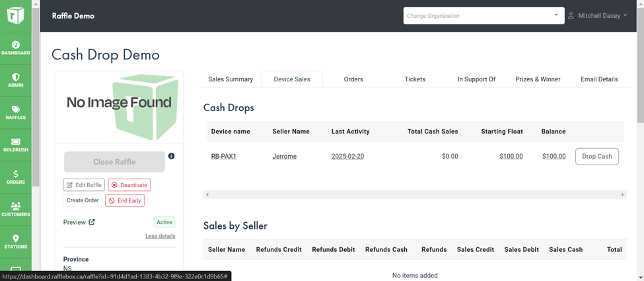Click the Device name column header
The height and width of the screenshot is (281, 644).
point(231,132)
